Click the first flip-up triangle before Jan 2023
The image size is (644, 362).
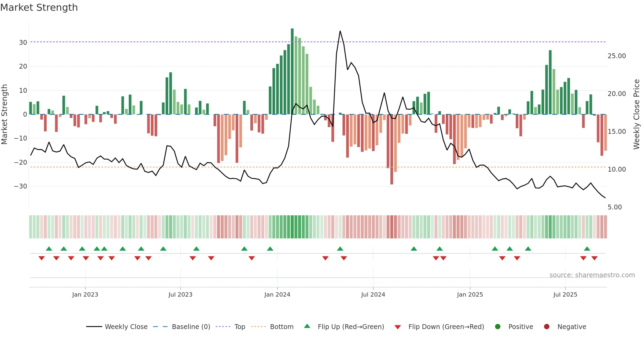[x=49, y=249]
